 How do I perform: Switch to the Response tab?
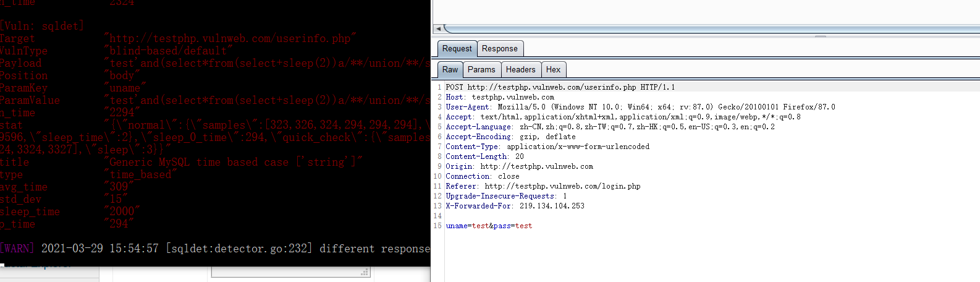point(500,49)
